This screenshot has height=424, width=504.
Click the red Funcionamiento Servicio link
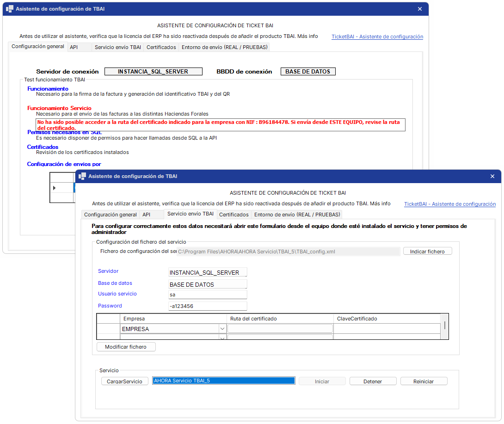click(x=59, y=108)
